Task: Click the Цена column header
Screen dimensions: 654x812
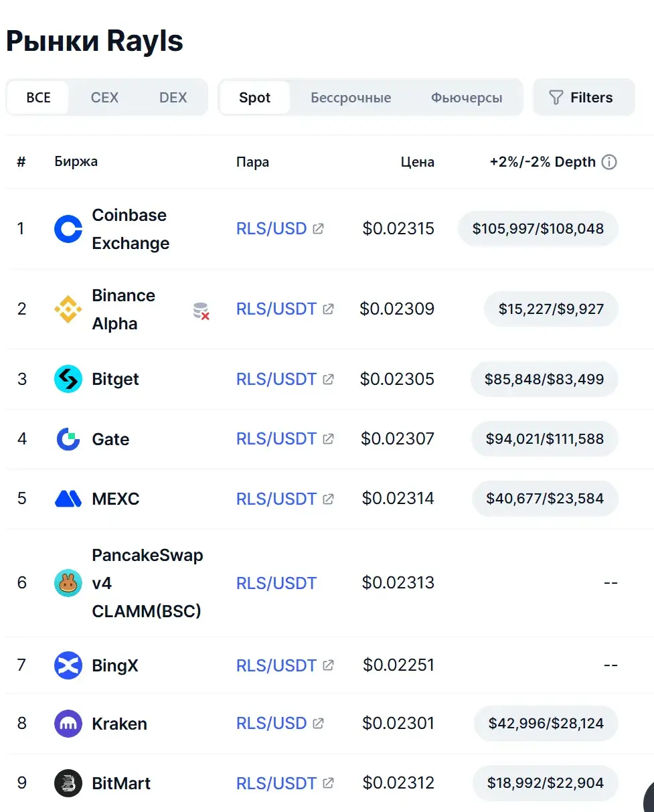Action: tap(418, 162)
